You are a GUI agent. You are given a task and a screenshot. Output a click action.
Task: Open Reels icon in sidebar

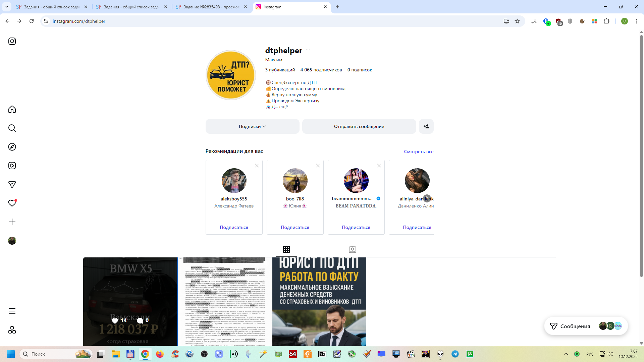[x=12, y=166]
